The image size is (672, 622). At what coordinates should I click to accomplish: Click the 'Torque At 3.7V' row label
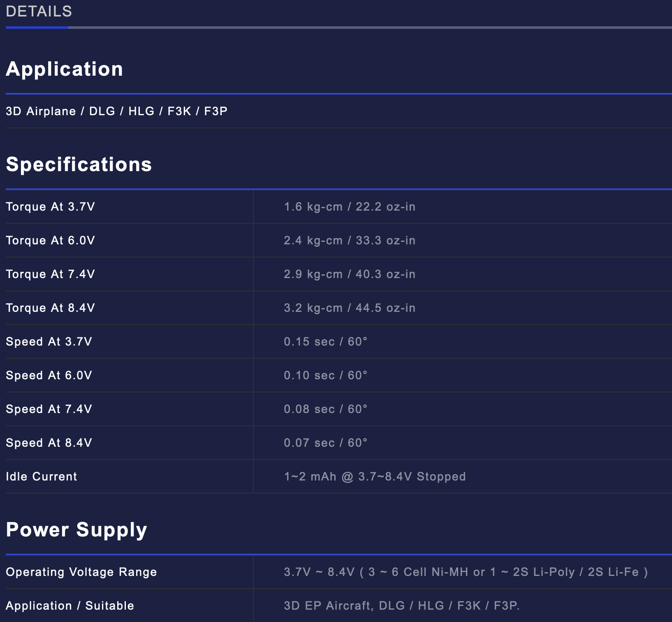(51, 207)
